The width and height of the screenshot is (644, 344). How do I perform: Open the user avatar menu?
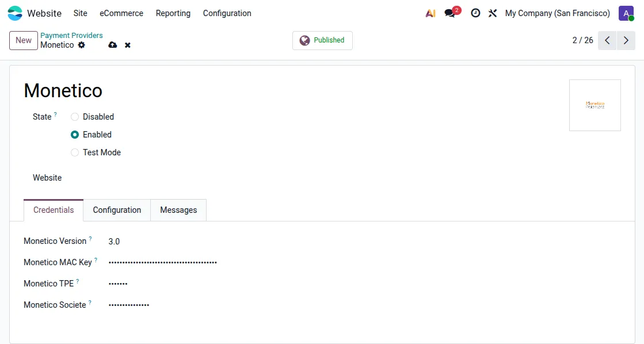[x=626, y=13]
